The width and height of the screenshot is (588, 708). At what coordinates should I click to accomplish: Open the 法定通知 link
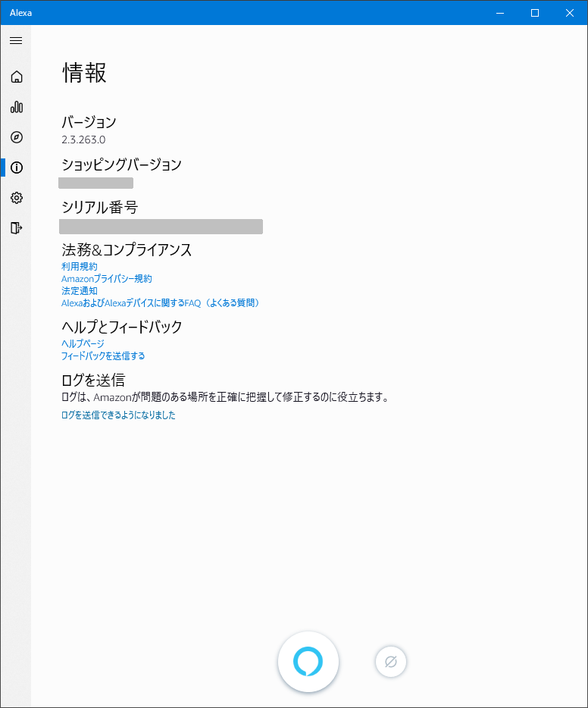[x=80, y=291]
